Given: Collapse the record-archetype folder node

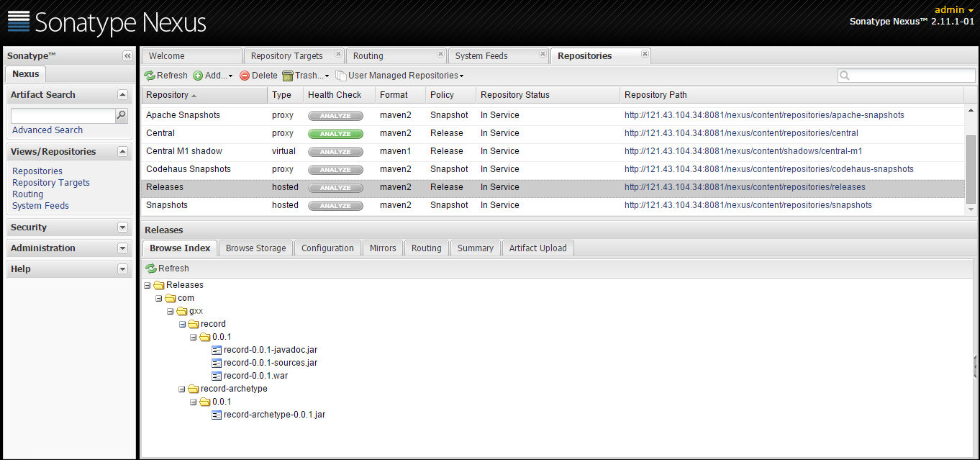Looking at the screenshot, I should tap(182, 389).
